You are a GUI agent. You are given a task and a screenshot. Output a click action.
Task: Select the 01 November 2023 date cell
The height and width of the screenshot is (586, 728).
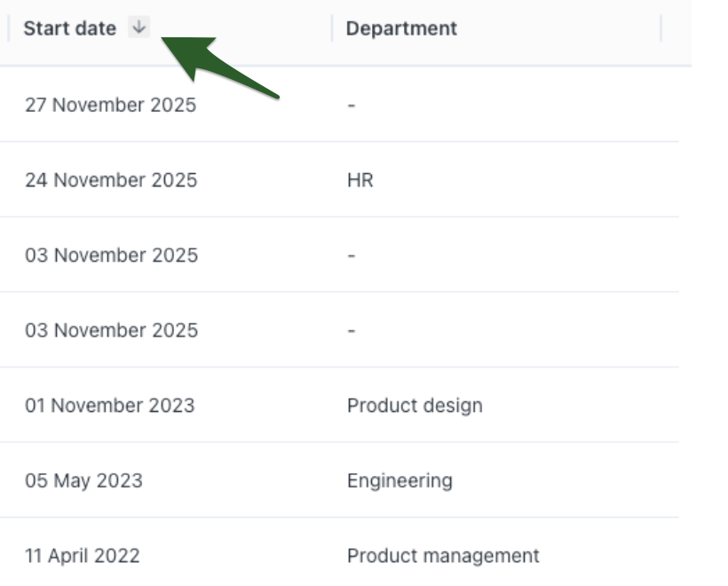pyautogui.click(x=109, y=406)
